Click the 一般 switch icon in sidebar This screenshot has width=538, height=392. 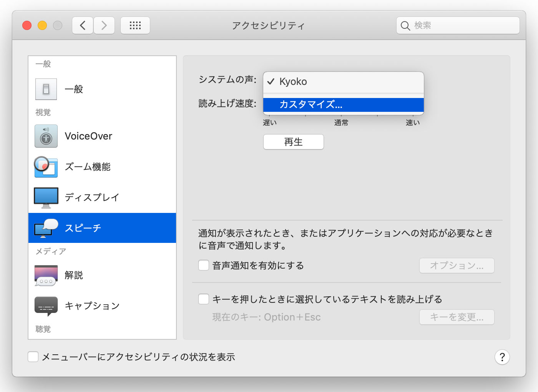pos(46,89)
